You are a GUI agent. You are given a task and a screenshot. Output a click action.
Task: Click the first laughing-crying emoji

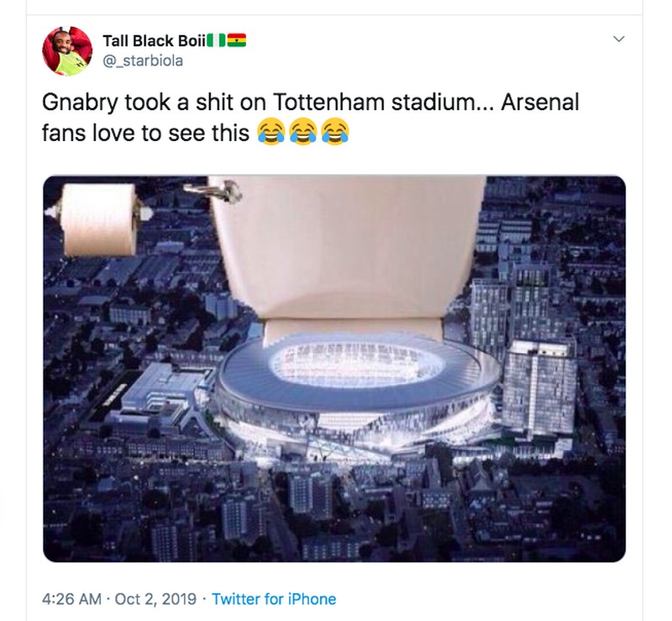(270, 132)
